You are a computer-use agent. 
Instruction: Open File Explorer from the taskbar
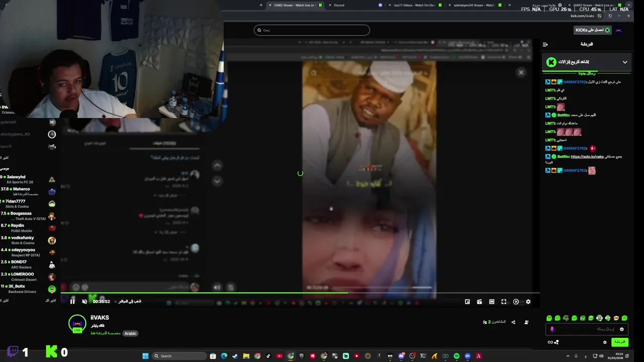(246, 356)
